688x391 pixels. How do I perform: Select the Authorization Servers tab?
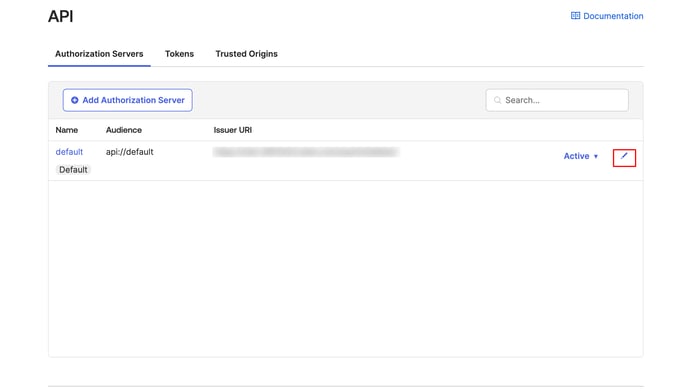(99, 54)
